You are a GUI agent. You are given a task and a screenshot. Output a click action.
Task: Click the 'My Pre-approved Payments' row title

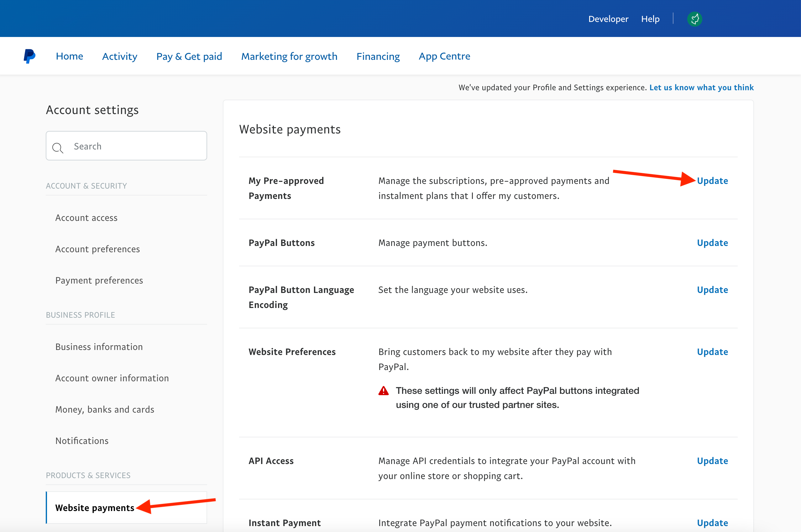(x=286, y=188)
